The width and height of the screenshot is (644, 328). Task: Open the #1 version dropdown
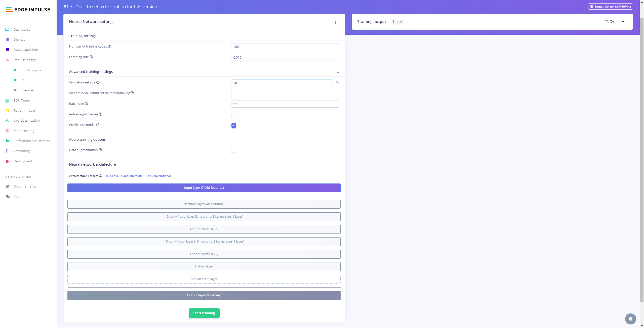point(68,7)
